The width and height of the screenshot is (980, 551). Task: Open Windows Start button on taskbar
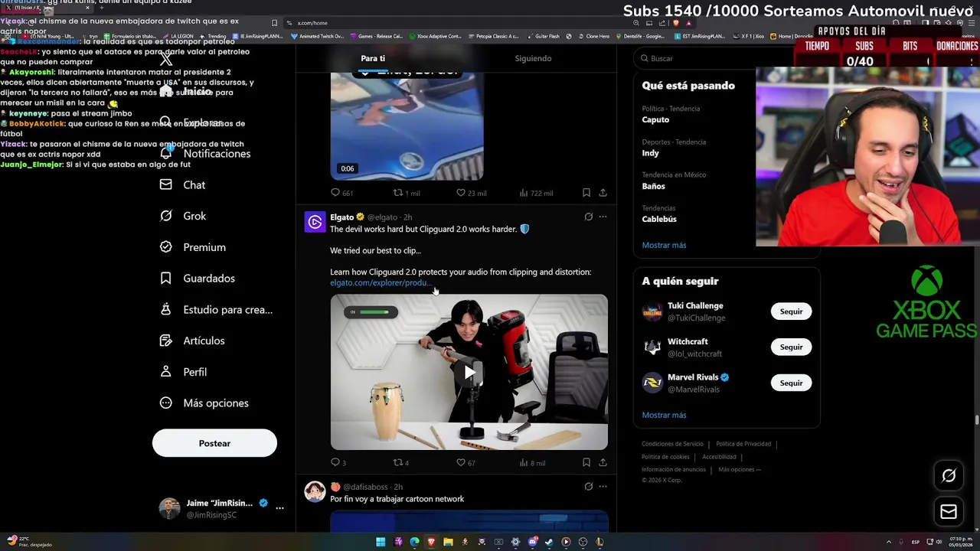point(381,542)
